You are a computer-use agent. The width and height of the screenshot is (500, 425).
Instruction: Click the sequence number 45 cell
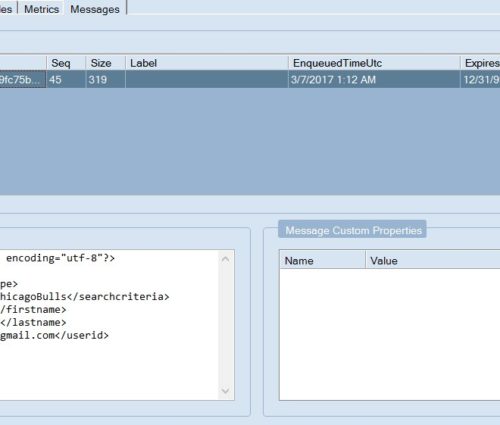tap(66, 80)
